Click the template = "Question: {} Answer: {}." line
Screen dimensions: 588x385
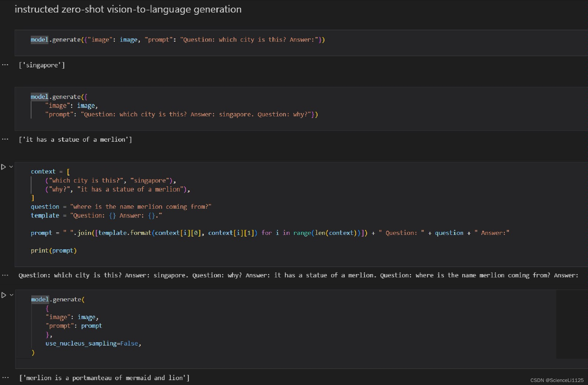pos(96,216)
